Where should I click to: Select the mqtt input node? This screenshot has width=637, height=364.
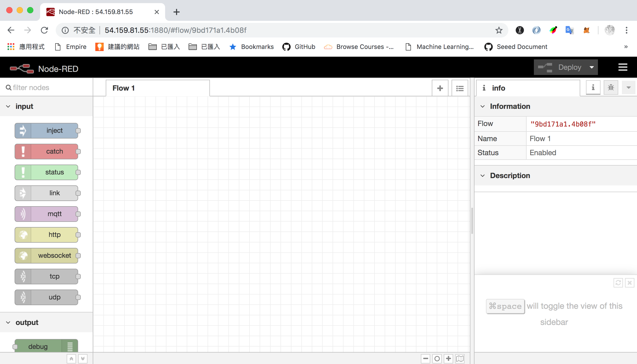[x=46, y=214]
